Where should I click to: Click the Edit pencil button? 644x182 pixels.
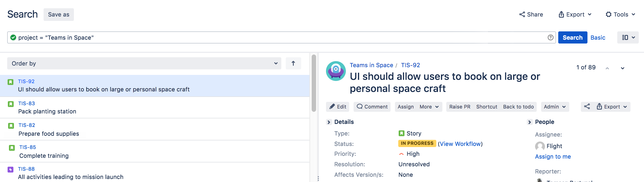tap(338, 107)
